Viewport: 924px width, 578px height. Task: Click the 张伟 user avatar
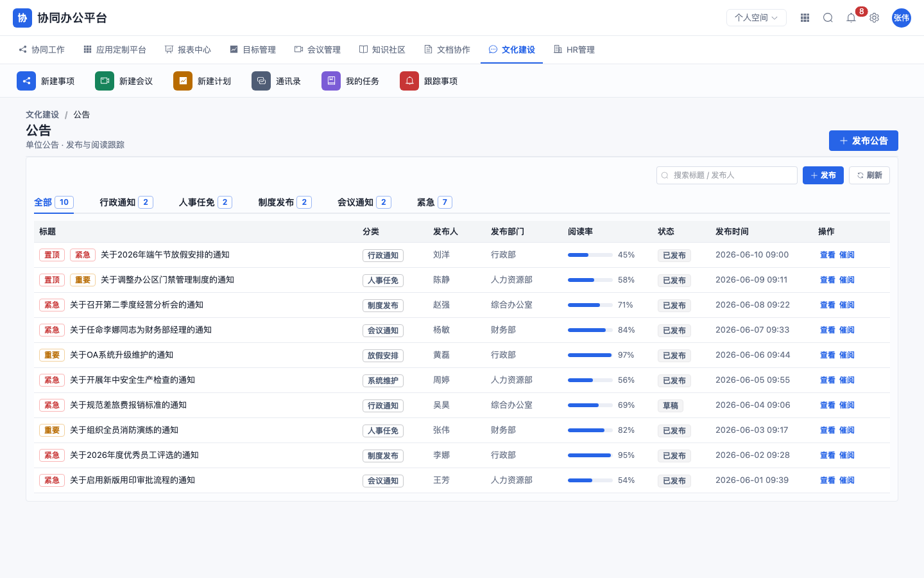(902, 18)
